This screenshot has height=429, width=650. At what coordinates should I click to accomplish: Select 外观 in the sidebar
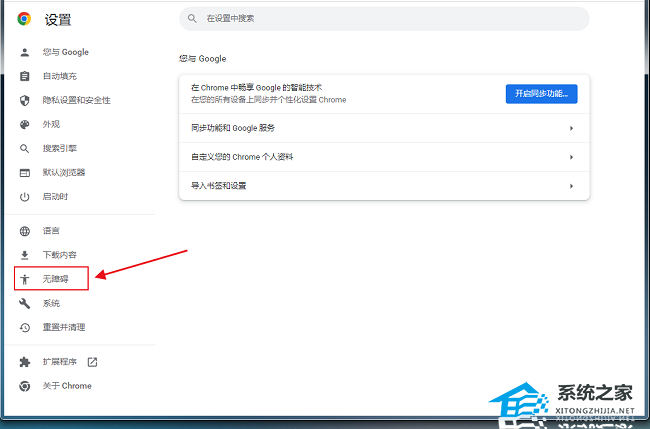point(51,124)
